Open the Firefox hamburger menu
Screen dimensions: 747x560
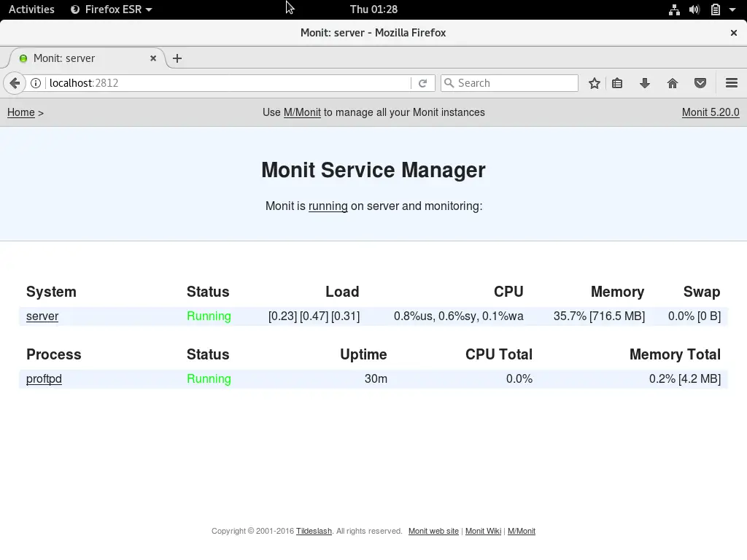point(732,82)
